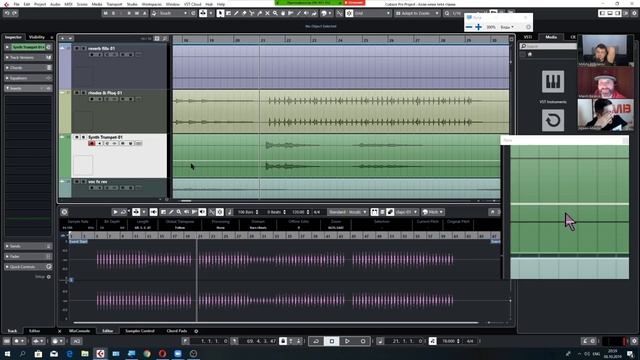Mute the Synth Trumpet 01 track
This screenshot has height=360, width=640.
pyautogui.click(x=76, y=137)
